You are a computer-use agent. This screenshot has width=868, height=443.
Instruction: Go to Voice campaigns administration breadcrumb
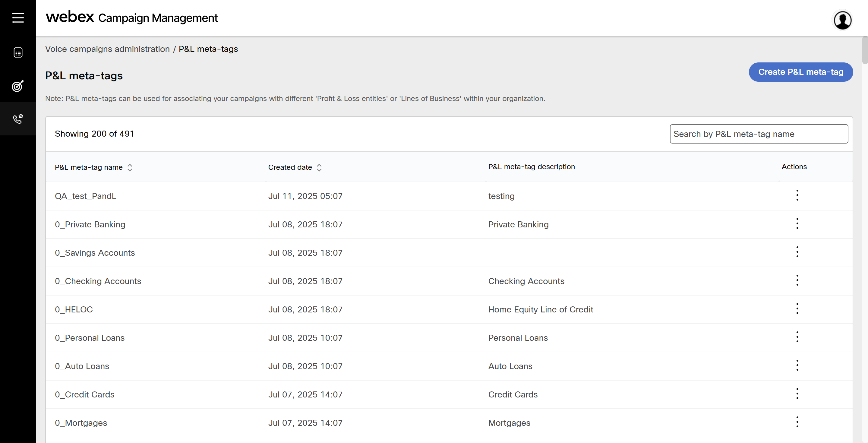(108, 49)
